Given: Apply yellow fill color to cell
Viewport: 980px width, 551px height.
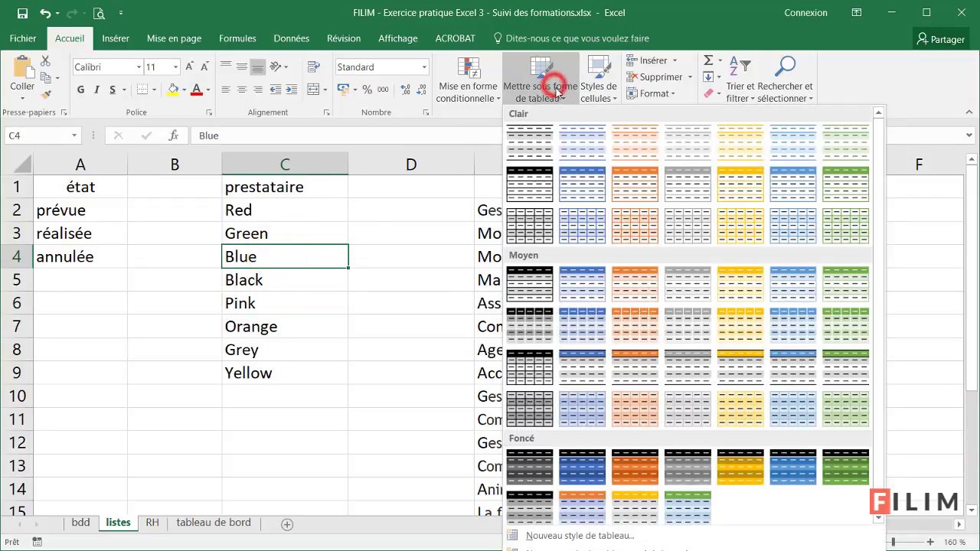Looking at the screenshot, I should click(173, 90).
